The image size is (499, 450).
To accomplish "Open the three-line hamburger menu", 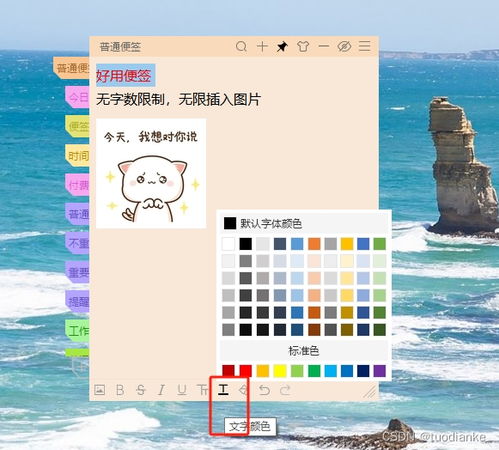I will [x=364, y=46].
